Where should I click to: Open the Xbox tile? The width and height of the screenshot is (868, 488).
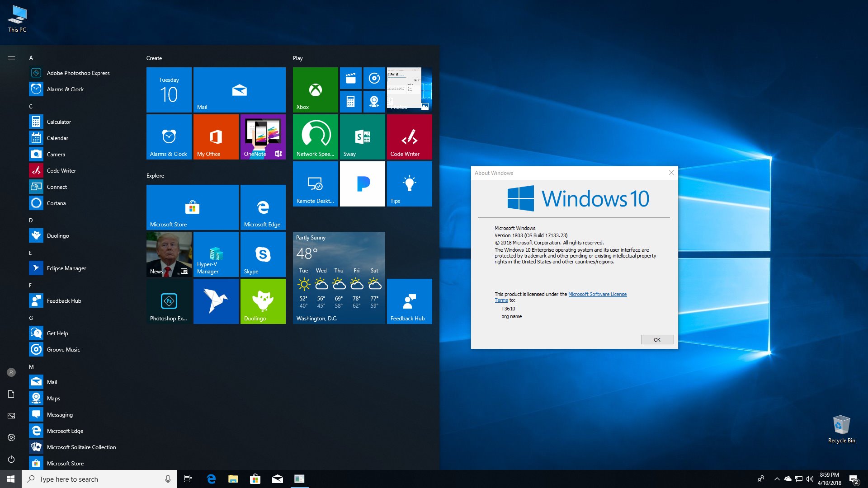pos(316,90)
